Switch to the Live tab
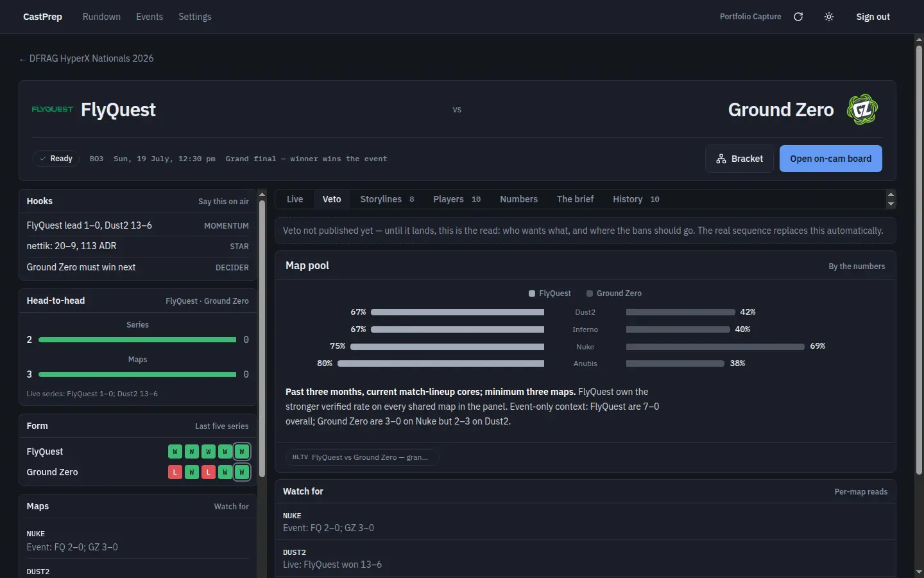The image size is (924, 578). point(295,199)
